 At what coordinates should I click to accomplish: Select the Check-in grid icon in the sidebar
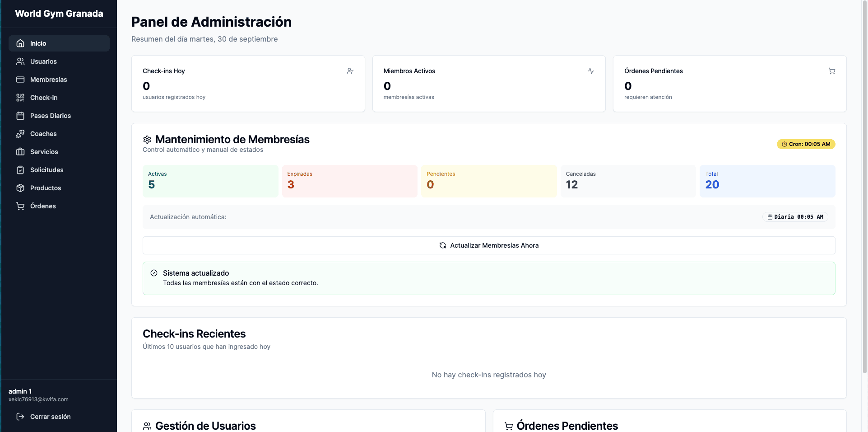(20, 98)
